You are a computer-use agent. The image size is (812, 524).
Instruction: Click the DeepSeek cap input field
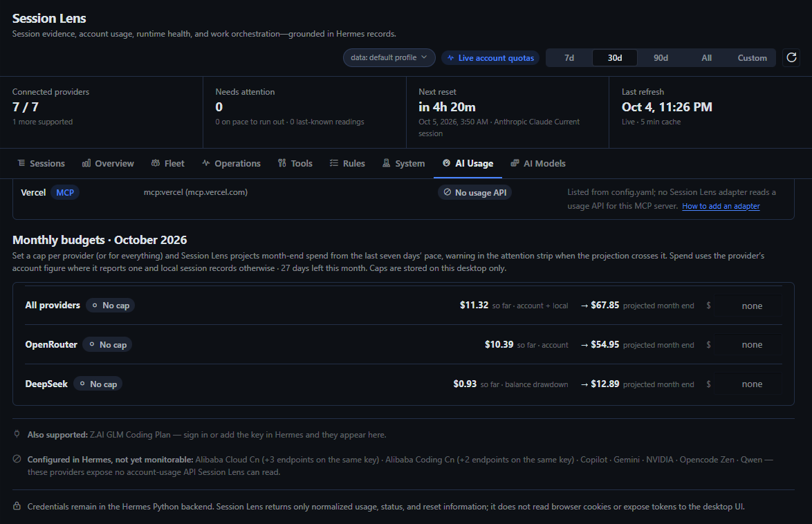(x=748, y=384)
